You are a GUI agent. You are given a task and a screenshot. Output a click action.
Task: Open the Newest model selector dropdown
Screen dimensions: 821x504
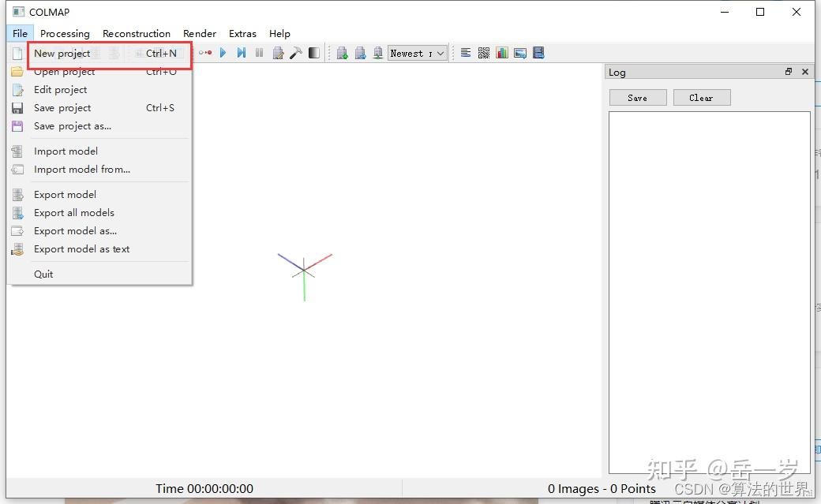click(x=418, y=54)
